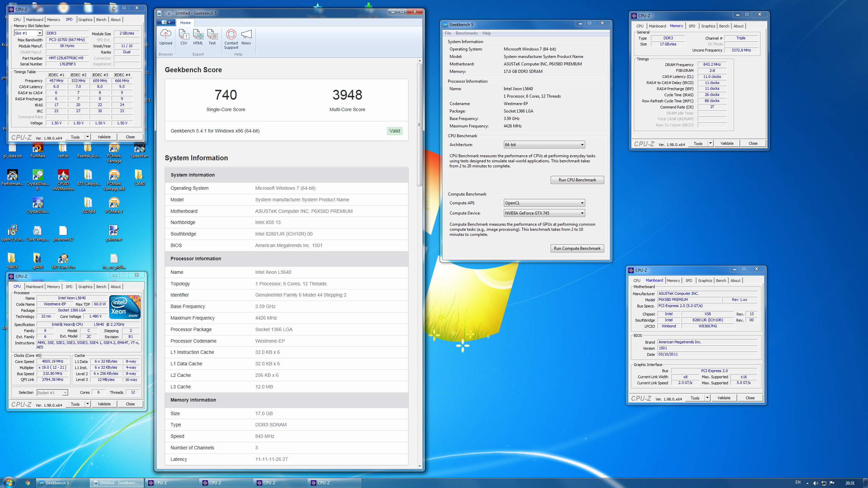
Task: Export results as CSV
Action: 184,37
